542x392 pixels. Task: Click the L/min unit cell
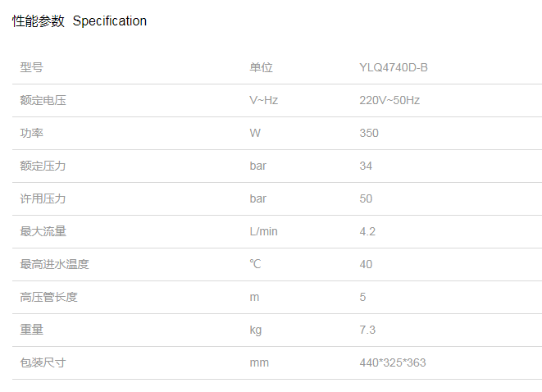pos(263,231)
